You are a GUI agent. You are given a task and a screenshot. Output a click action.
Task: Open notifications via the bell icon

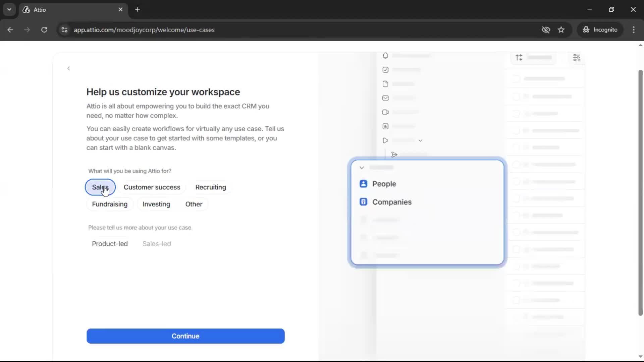click(385, 56)
